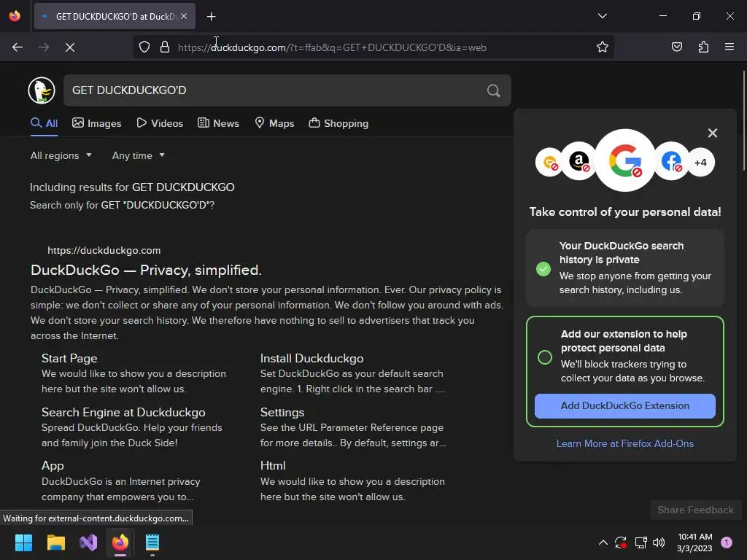Select the All results tab
This screenshot has height=560, width=747.
coord(44,123)
